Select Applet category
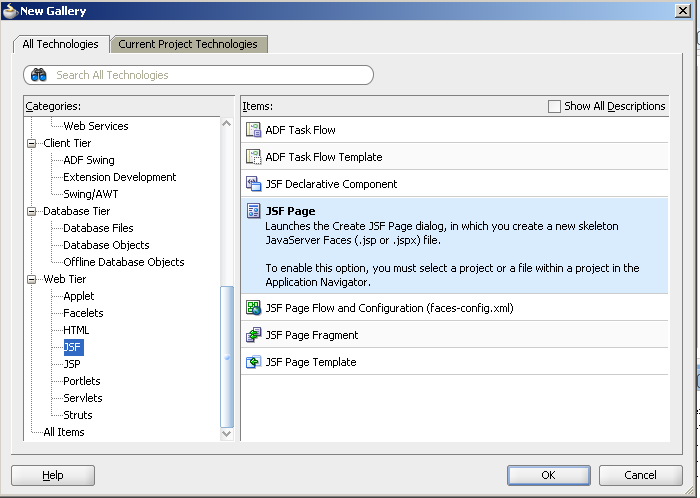Screen dimensions: 700x498 pos(79,296)
